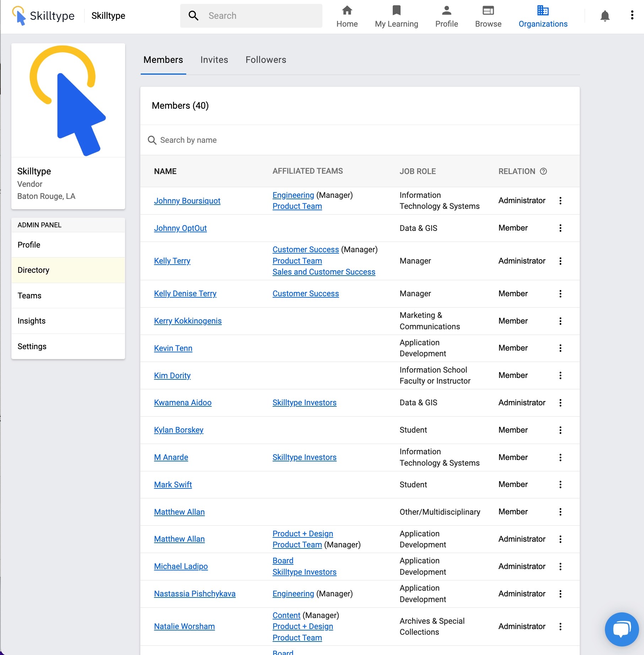This screenshot has height=655, width=644.
Task: Open Johnny Boursiquot's profile link
Action: [x=187, y=201]
